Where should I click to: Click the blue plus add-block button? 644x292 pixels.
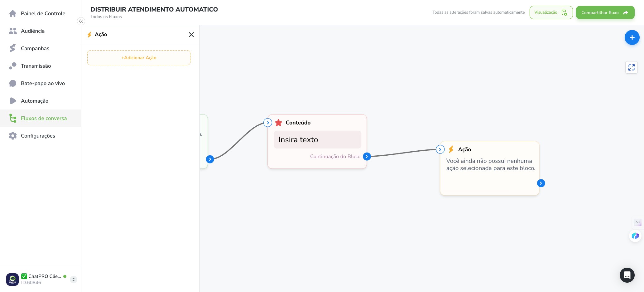click(x=632, y=37)
